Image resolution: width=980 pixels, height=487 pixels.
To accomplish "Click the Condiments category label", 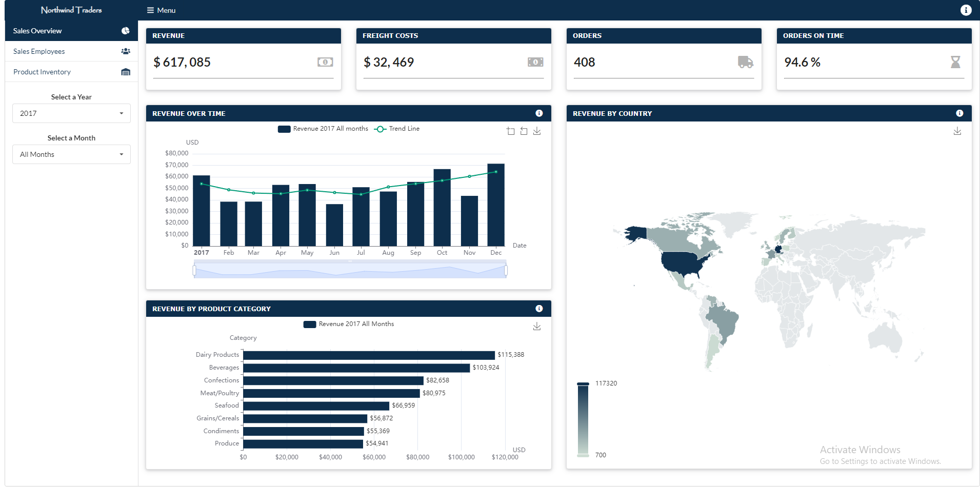I will click(221, 431).
